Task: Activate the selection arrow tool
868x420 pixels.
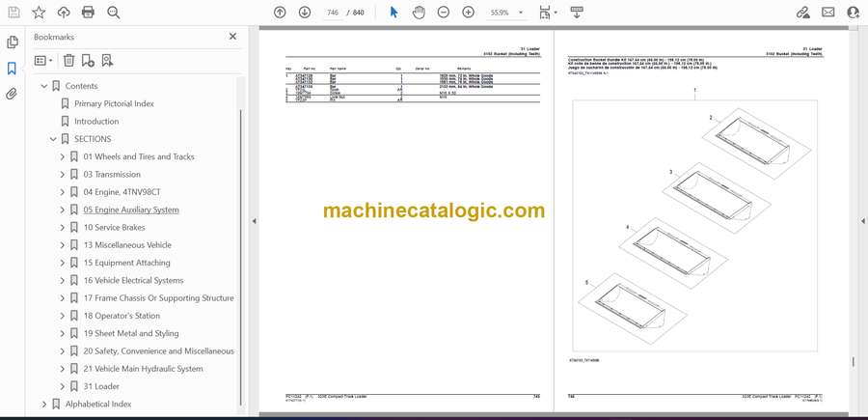Action: [x=393, y=13]
